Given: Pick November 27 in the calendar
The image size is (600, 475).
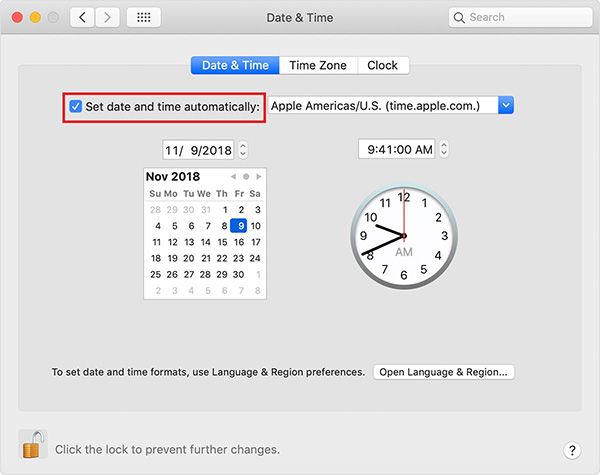Looking at the screenshot, I should [x=189, y=274].
